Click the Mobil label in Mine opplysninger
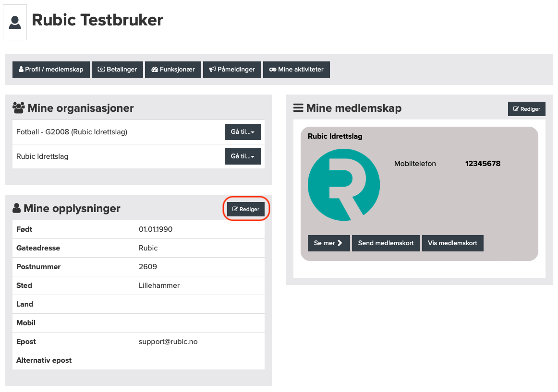The image size is (558, 392). [x=25, y=323]
